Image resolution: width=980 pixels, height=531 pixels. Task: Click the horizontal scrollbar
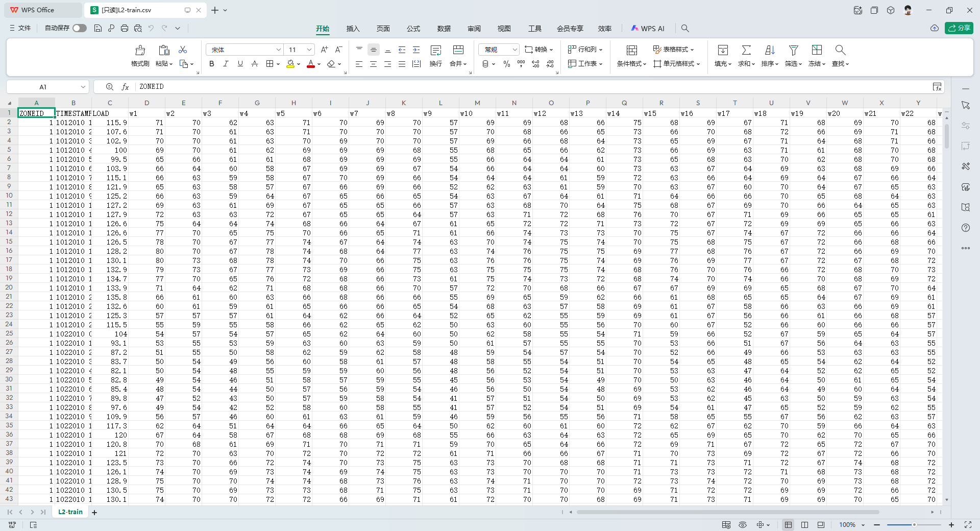pos(727,512)
